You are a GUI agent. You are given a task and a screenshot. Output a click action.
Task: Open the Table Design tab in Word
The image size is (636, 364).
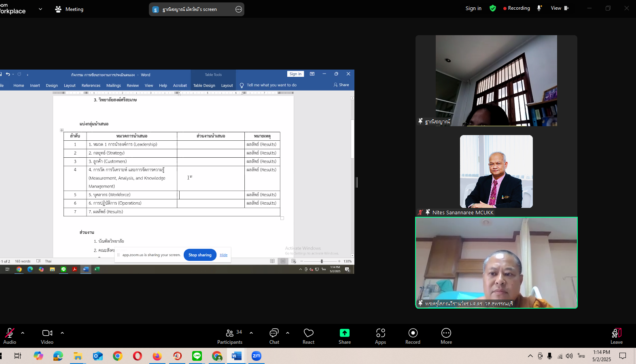coord(204,85)
